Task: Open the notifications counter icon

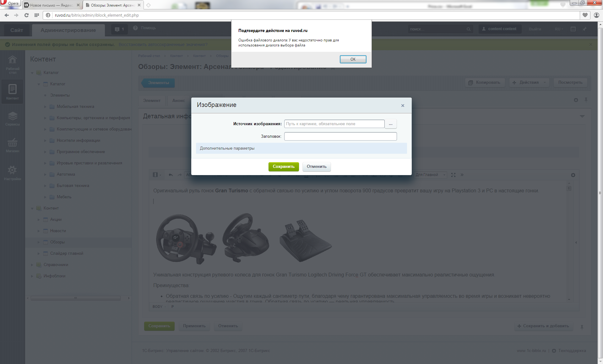Action: pyautogui.click(x=119, y=29)
